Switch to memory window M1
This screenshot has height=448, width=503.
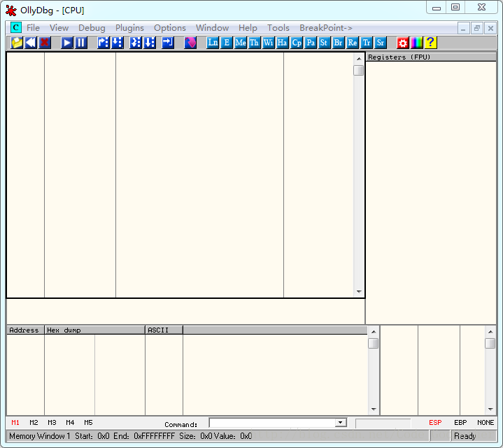coord(15,423)
